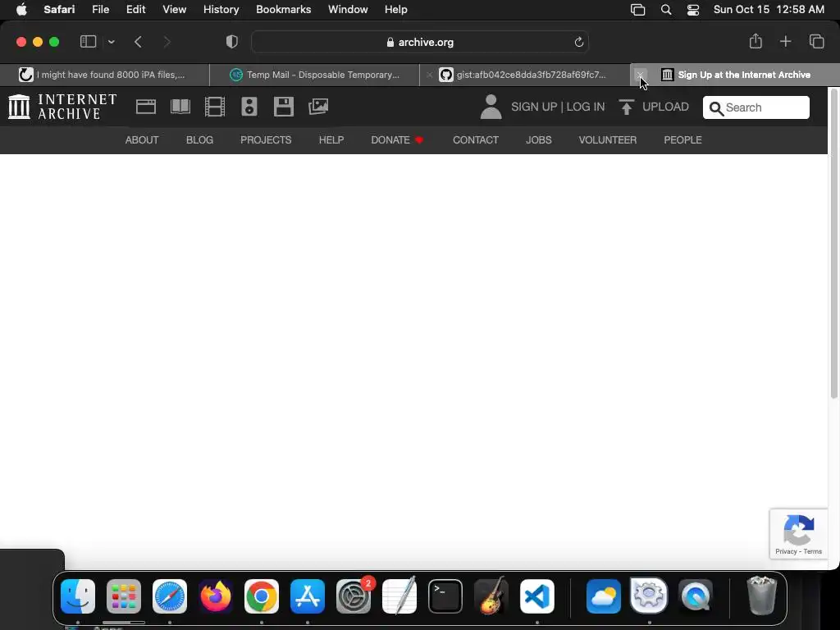Click the user avatar icon
840x630 pixels.
pos(491,107)
